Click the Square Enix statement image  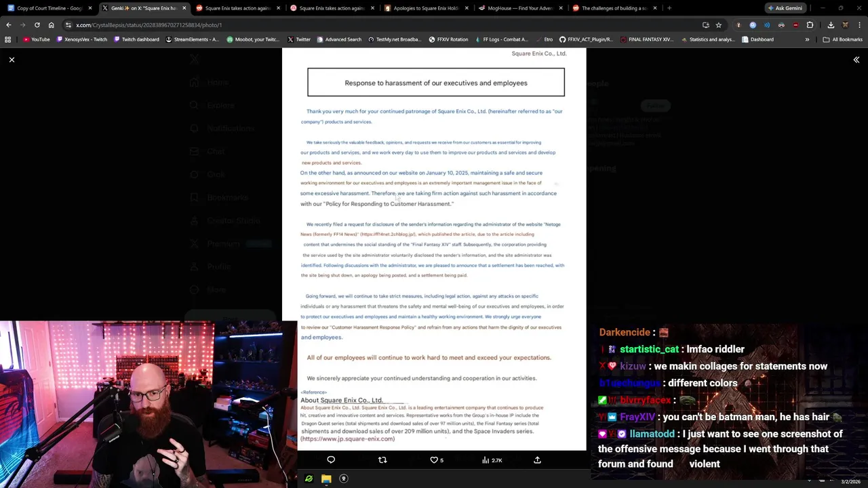click(434, 249)
